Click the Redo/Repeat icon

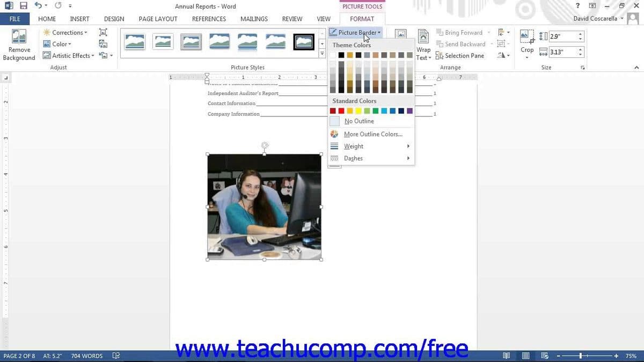(x=57, y=6)
